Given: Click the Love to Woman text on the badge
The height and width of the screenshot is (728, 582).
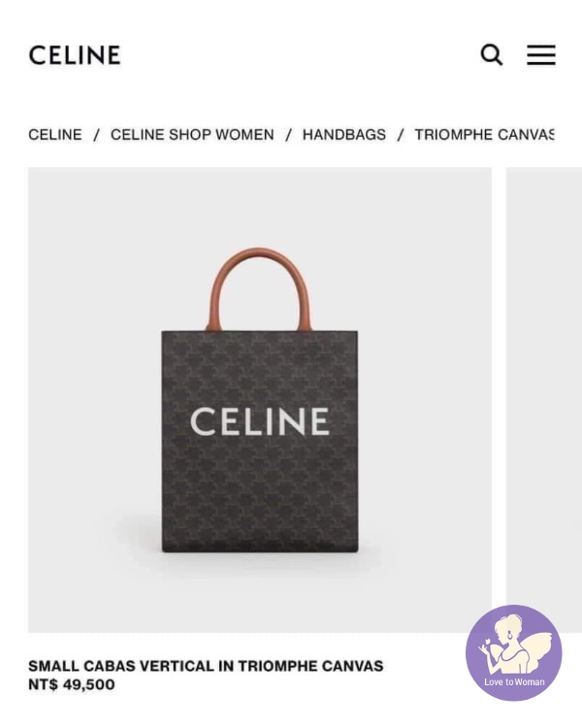Looking at the screenshot, I should coord(514,682).
